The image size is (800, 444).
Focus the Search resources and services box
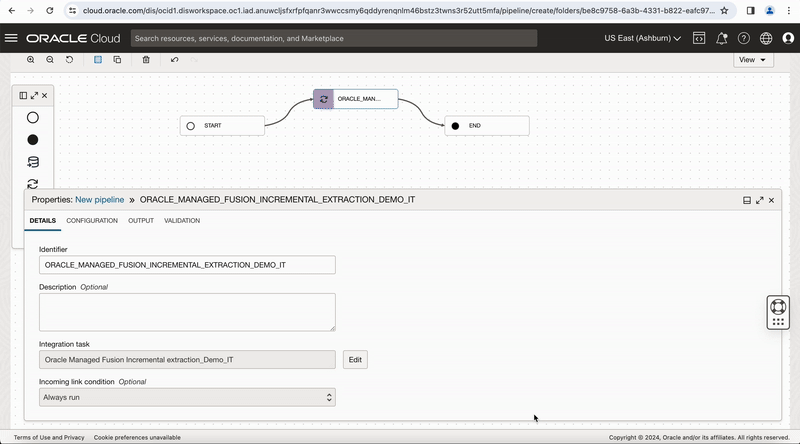click(334, 38)
